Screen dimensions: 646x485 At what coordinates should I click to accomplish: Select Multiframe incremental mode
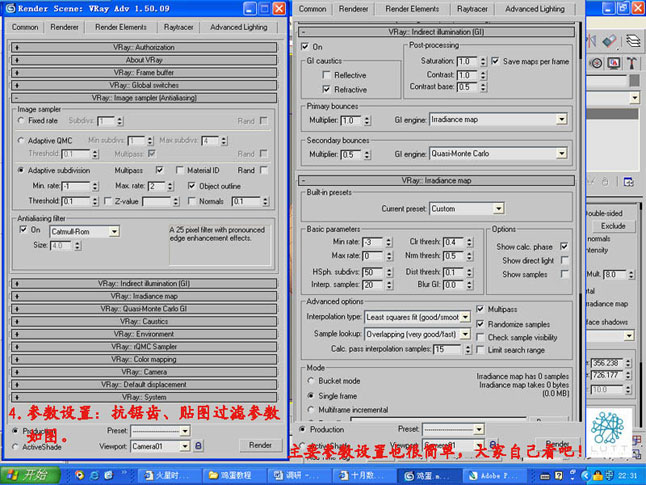coord(311,409)
